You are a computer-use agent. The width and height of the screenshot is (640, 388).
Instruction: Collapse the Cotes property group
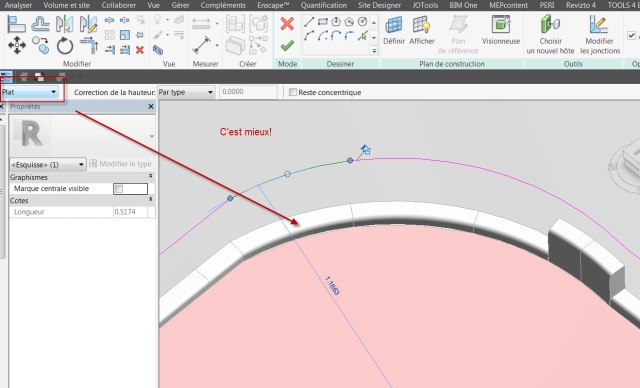coord(151,200)
